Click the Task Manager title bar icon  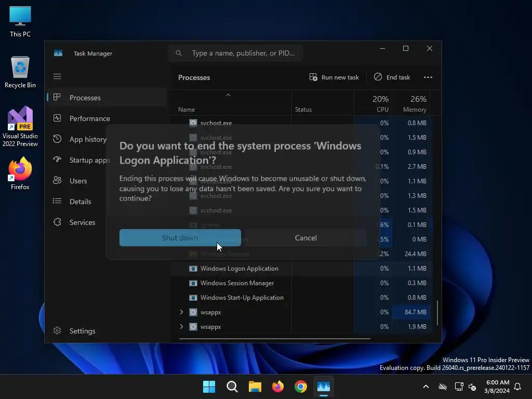point(58,54)
